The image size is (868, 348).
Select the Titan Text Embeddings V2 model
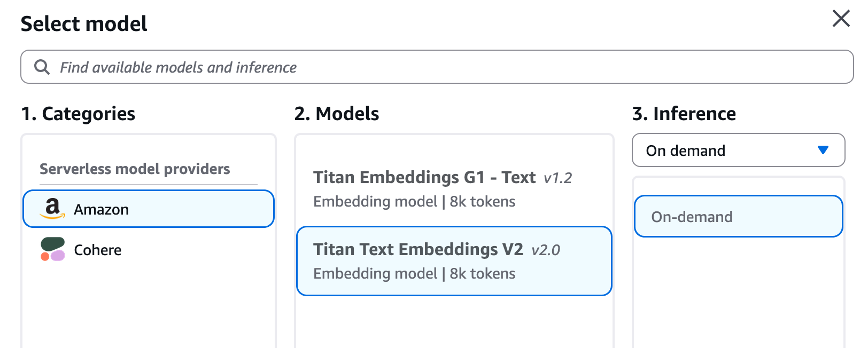point(454,260)
